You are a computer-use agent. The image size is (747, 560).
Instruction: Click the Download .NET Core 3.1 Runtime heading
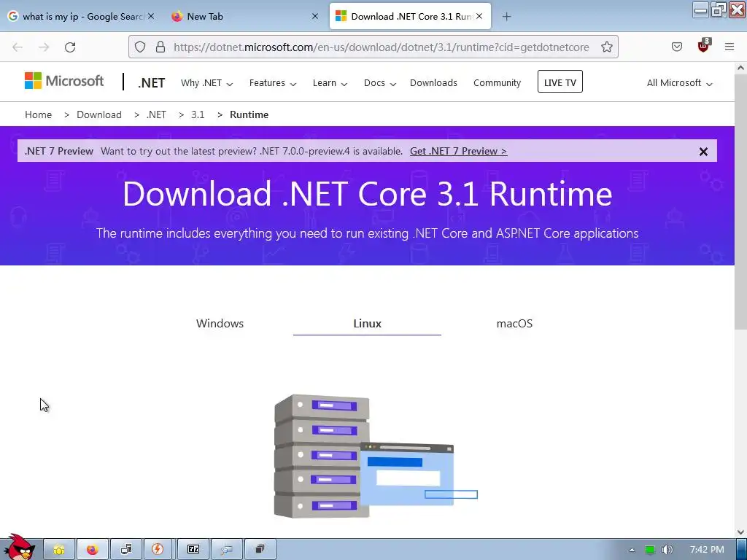[x=368, y=193]
